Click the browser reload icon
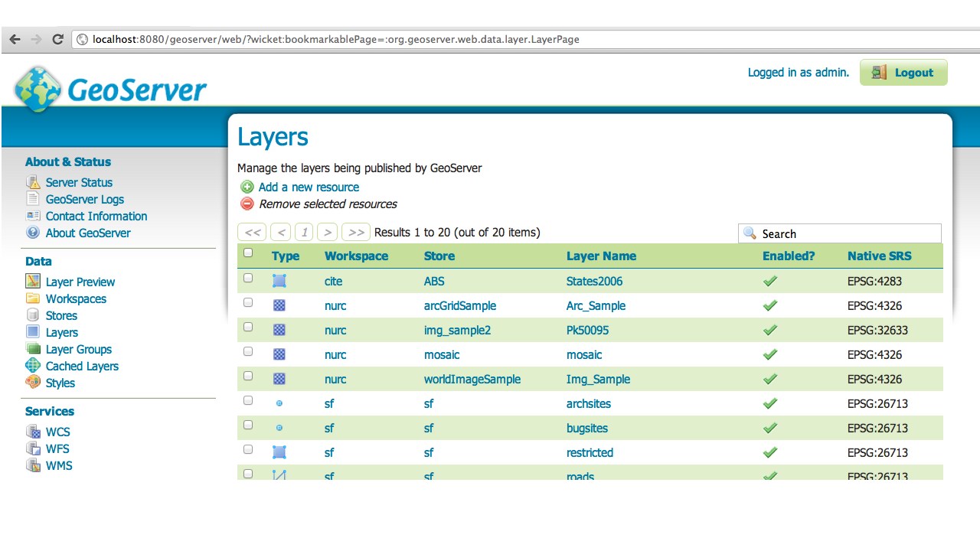 (x=57, y=39)
